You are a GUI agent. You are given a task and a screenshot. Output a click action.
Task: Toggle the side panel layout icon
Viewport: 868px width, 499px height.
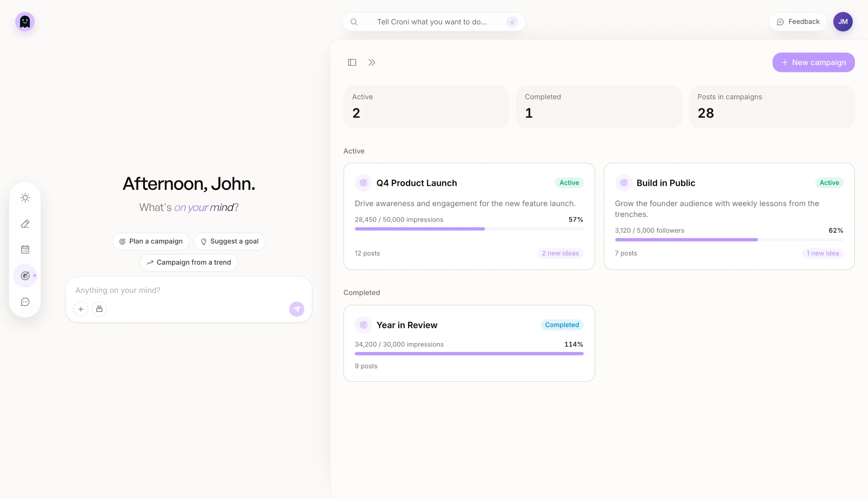tap(352, 63)
